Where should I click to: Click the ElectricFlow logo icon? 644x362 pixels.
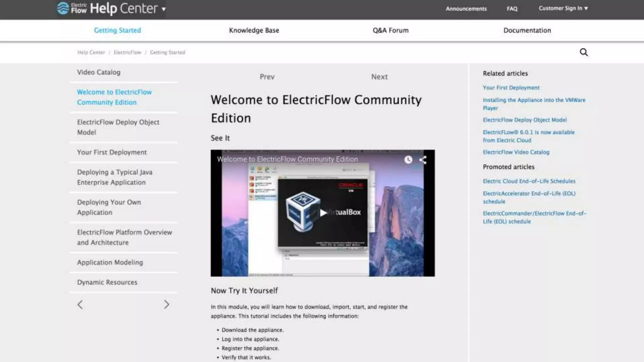(63, 8)
